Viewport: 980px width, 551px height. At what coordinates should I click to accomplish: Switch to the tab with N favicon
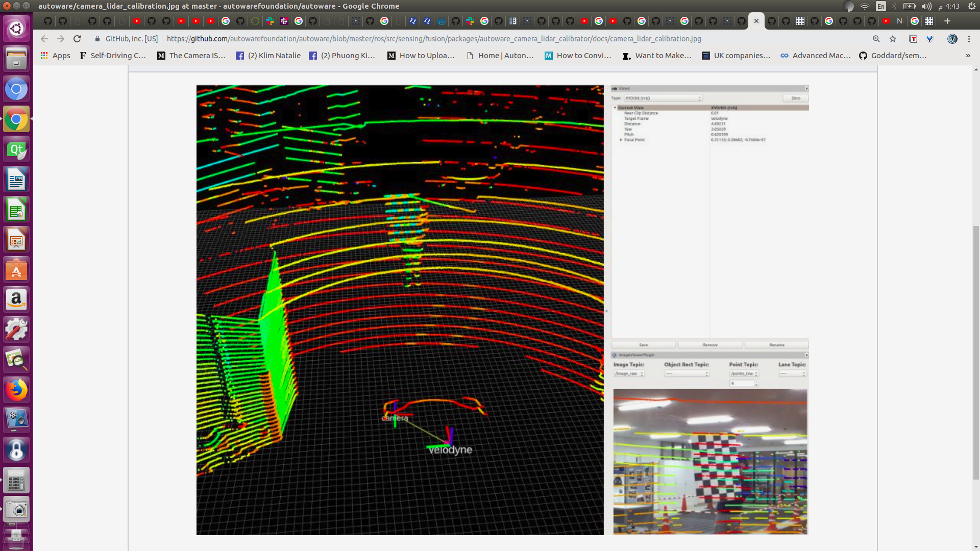point(900,21)
